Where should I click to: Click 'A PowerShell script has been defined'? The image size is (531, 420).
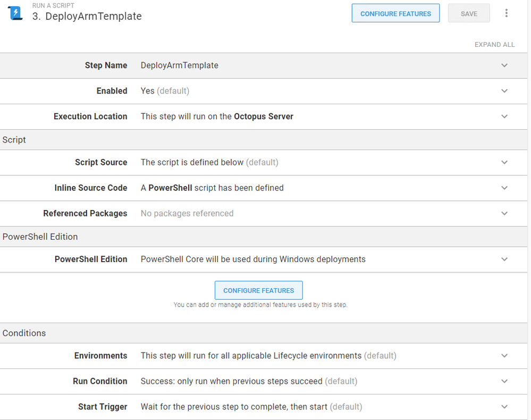212,188
